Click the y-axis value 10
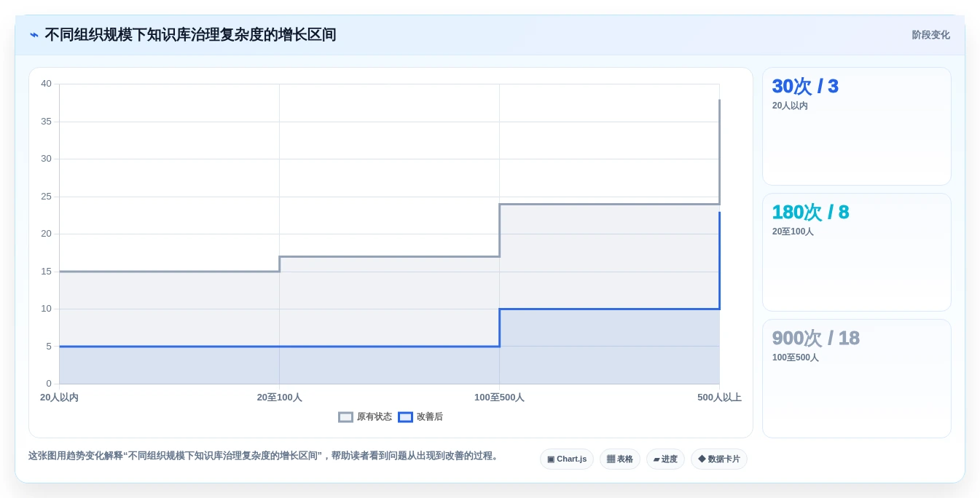This screenshot has height=498, width=980. click(x=46, y=309)
